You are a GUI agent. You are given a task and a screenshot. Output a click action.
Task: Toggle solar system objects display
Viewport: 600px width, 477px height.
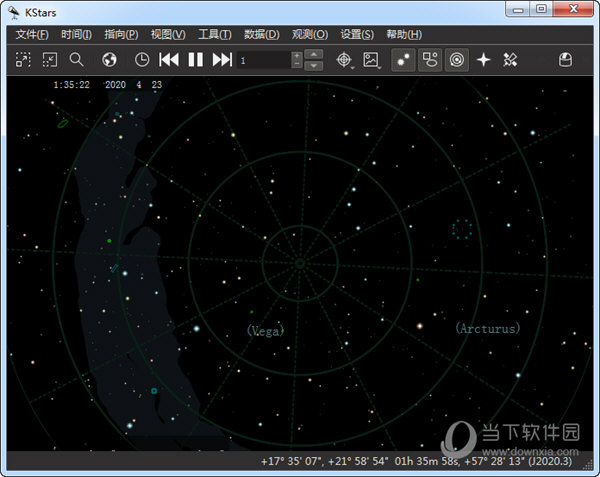pos(457,60)
